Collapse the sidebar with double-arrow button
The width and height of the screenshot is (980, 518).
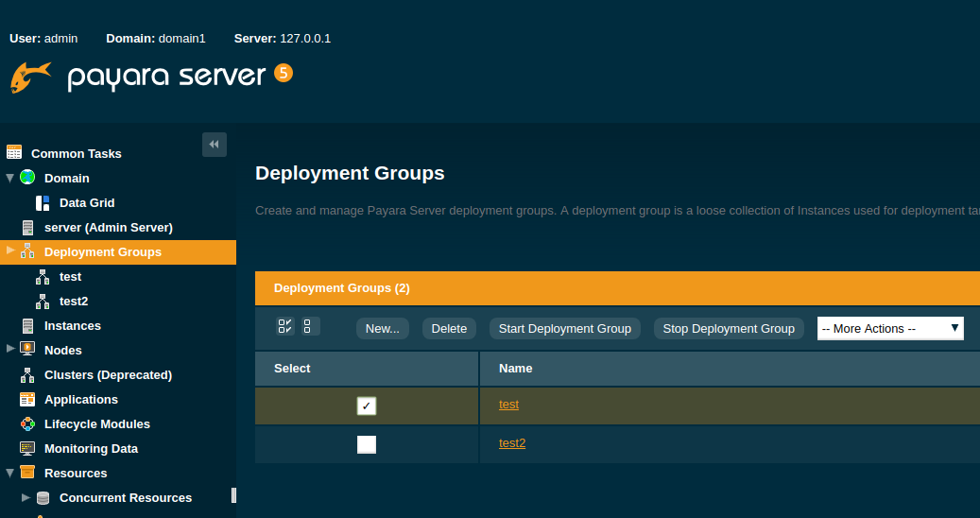click(x=215, y=145)
